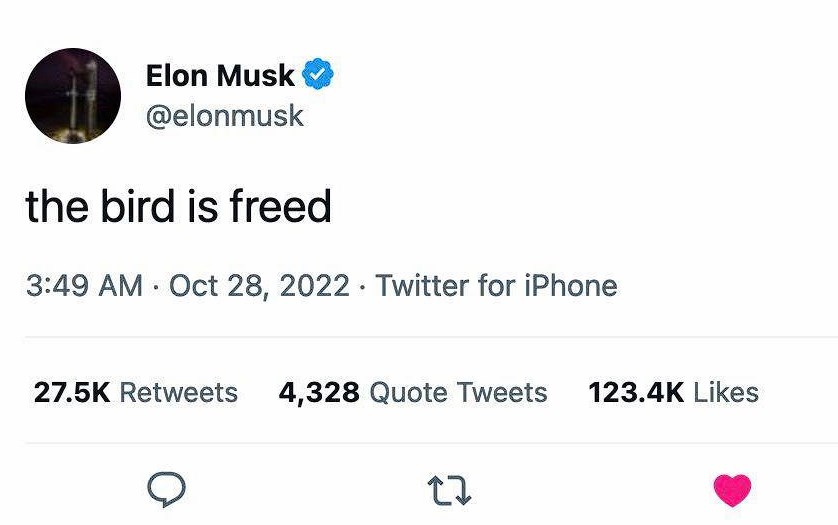
Task: Open the rocket profile picture
Action: pos(73,96)
